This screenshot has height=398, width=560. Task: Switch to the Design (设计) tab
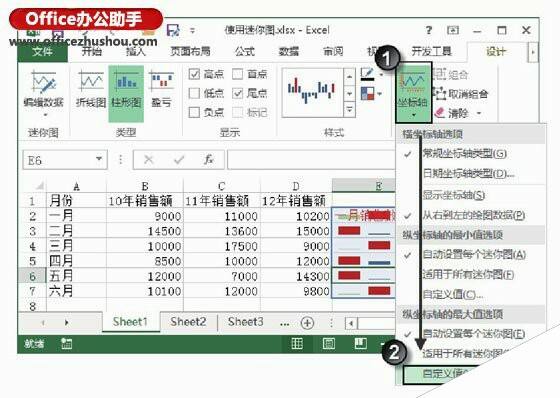point(496,52)
